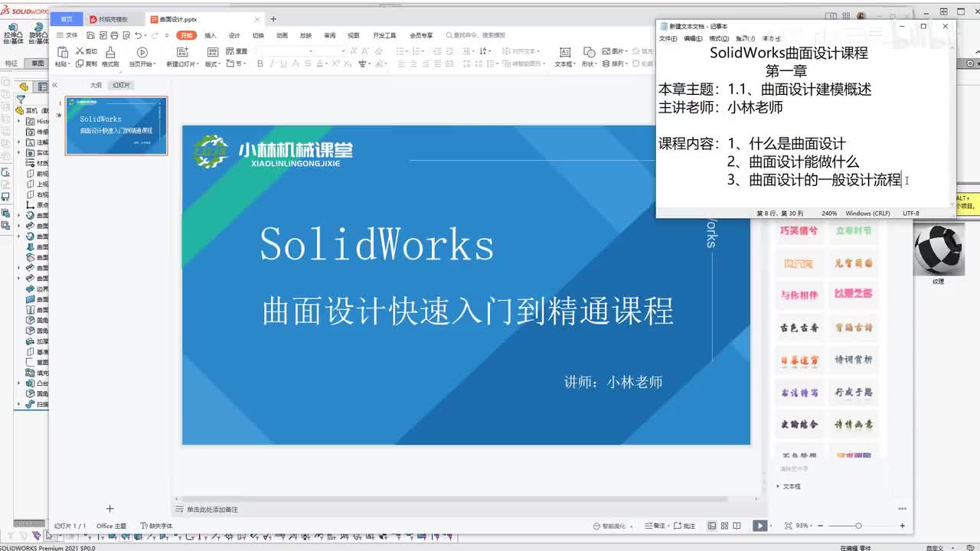Click the slide 1 thumbnail

point(116,126)
